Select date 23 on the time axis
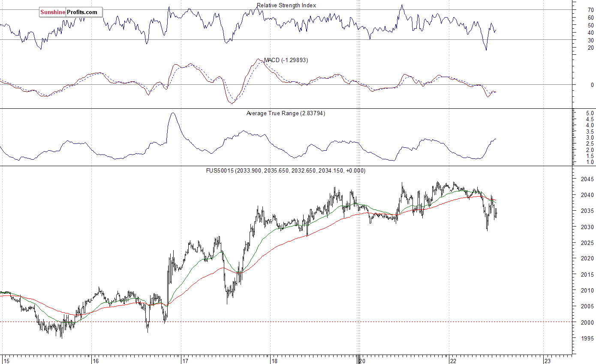Image resolution: width=596 pixels, height=364 pixels. tap(548, 361)
